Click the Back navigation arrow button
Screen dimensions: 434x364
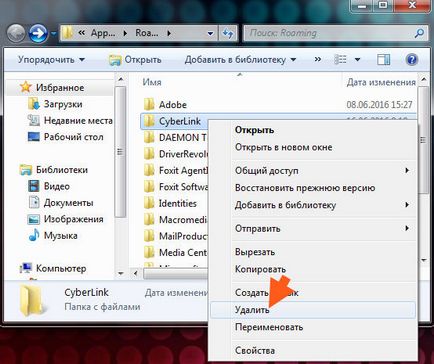click(16, 33)
